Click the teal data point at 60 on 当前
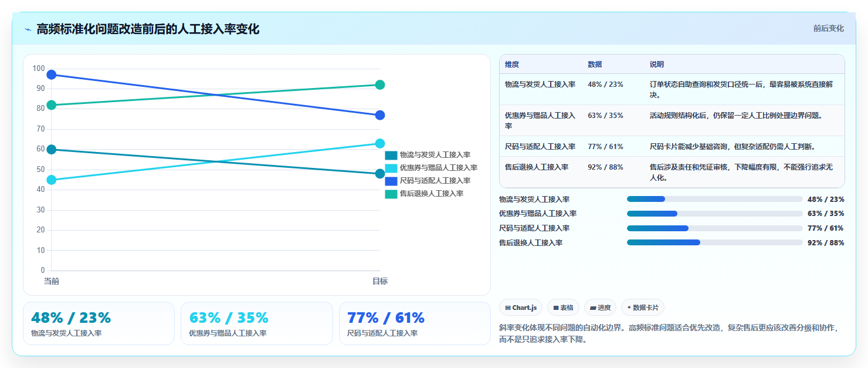The height and width of the screenshot is (368, 868). point(51,150)
